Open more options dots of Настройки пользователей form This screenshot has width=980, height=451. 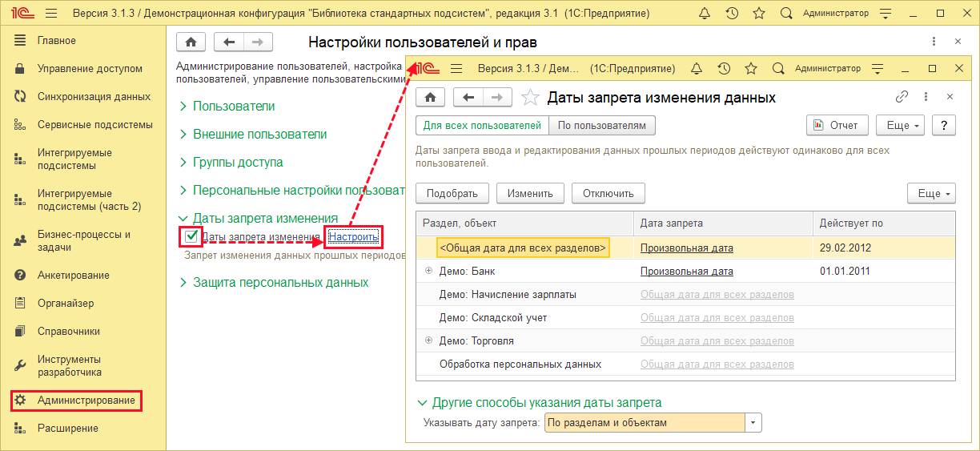(x=934, y=42)
